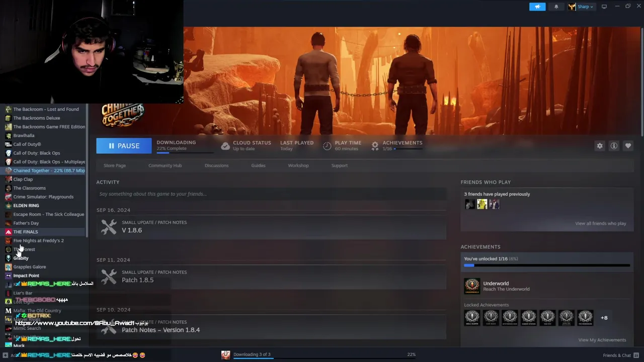
Task: Switch to Big Picture mode monitor icon
Action: (x=604, y=7)
